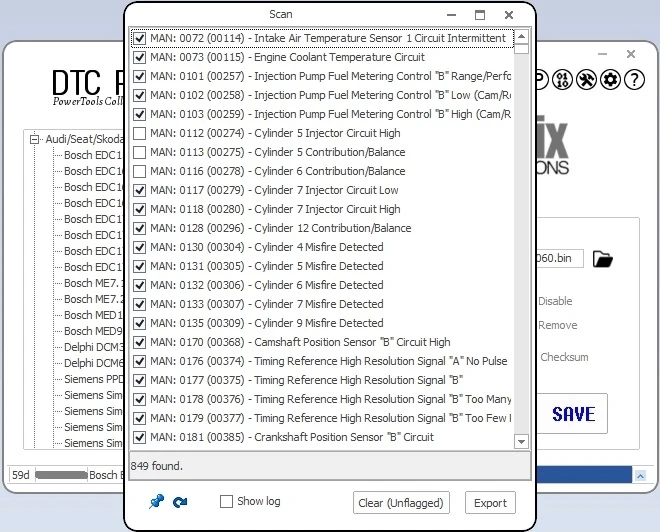Click '849 found.' status text

(x=156, y=466)
